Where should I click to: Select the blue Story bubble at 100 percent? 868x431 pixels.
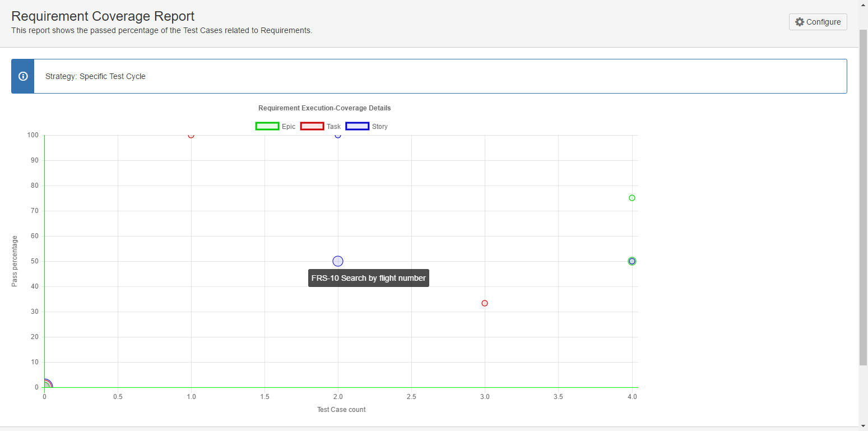click(x=338, y=136)
